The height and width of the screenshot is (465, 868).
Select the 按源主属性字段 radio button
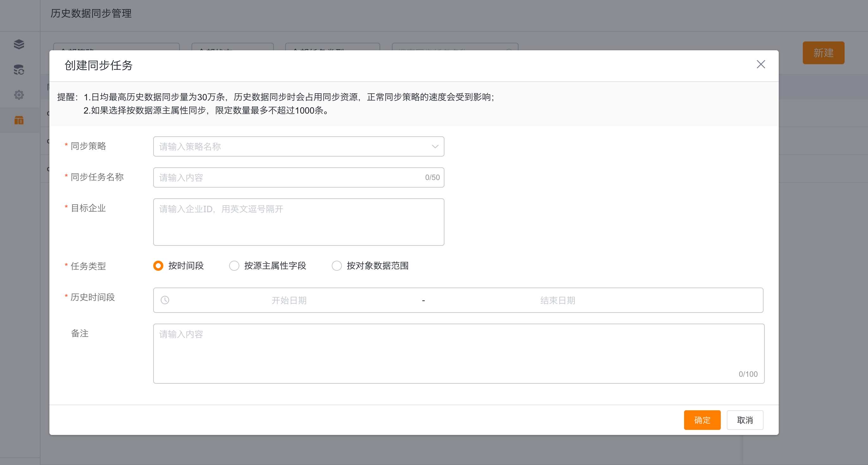pos(234,266)
